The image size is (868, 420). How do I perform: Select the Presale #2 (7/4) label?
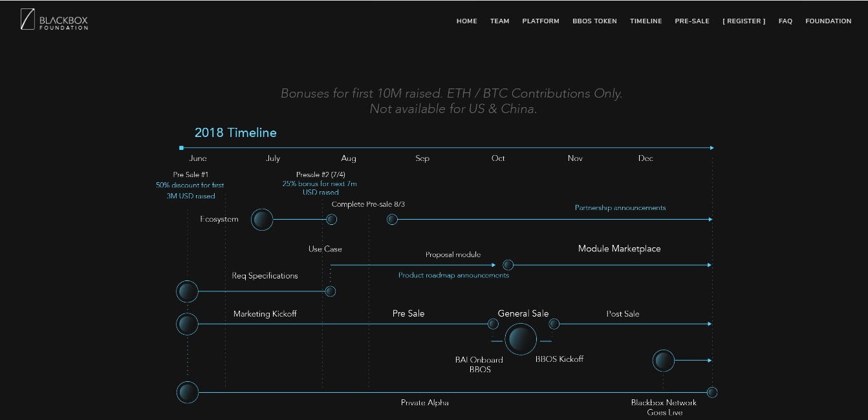[x=320, y=174]
